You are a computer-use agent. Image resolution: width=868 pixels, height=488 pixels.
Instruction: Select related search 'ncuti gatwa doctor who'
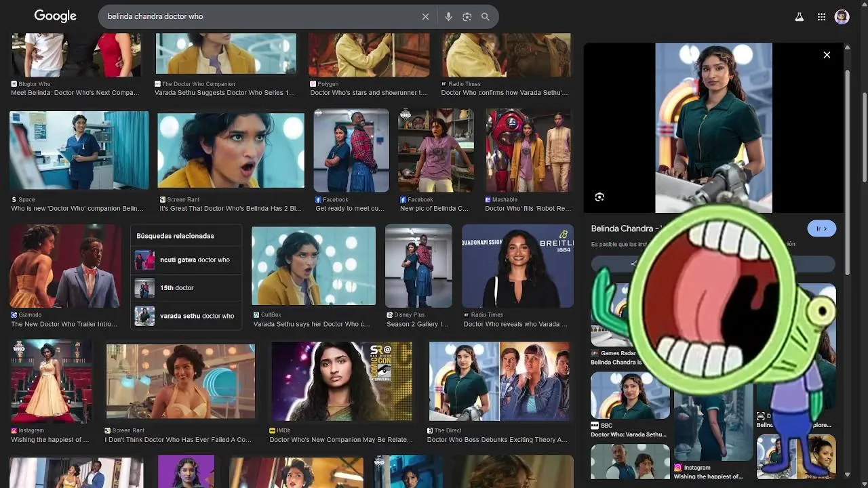click(186, 260)
